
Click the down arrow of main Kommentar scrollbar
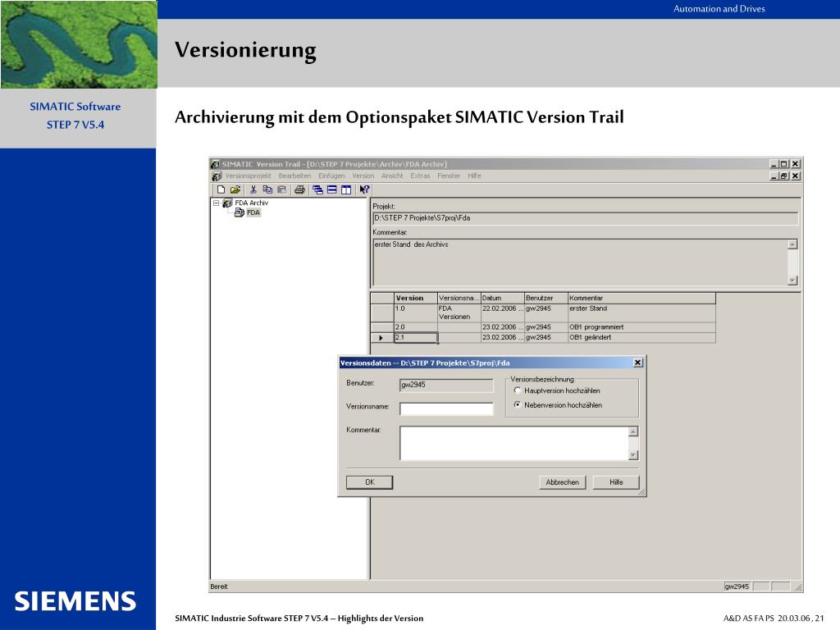pyautogui.click(x=793, y=281)
